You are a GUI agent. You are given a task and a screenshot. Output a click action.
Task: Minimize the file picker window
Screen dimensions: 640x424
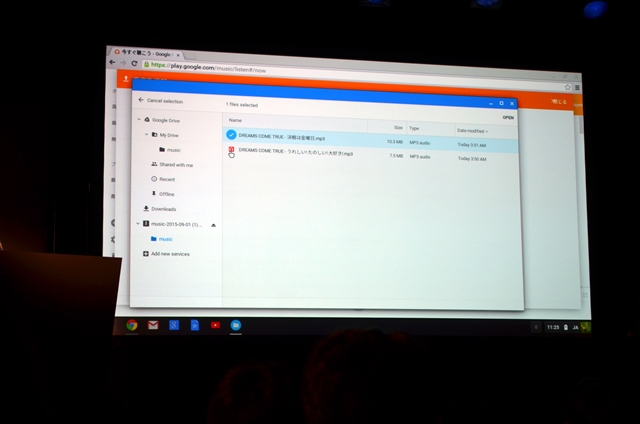point(491,104)
